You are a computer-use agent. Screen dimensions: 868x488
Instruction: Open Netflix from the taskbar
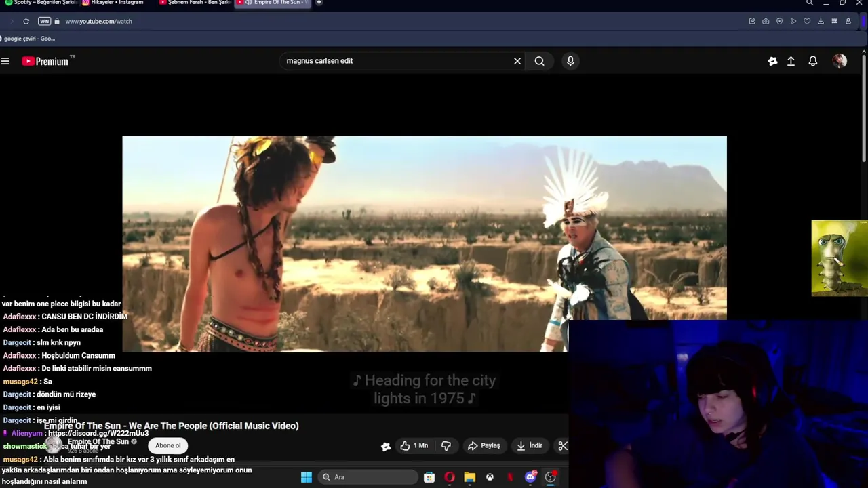(x=510, y=477)
